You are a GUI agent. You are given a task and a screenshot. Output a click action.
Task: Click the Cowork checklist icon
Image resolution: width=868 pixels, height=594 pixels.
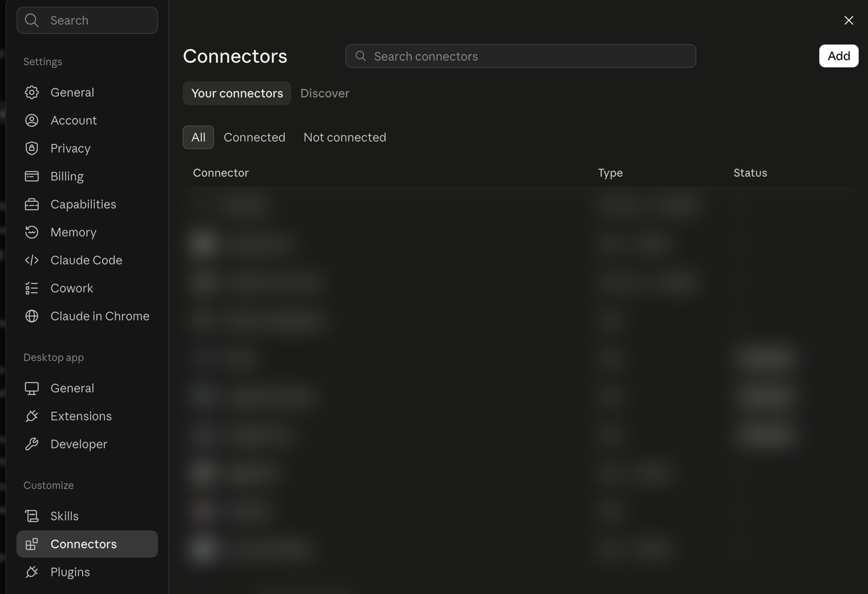coord(32,288)
